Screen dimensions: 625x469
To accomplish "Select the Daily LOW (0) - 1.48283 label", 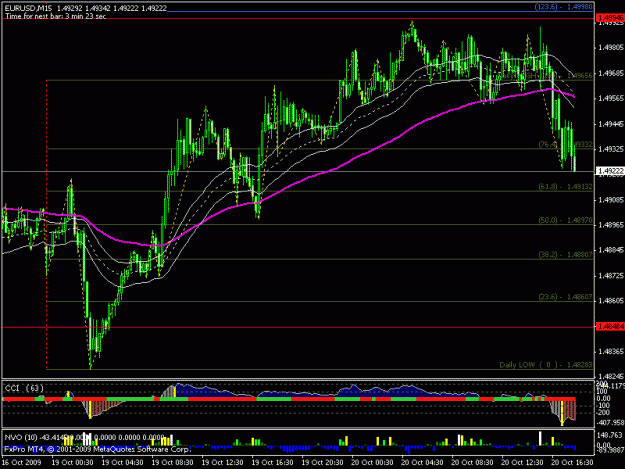I will coord(546,365).
